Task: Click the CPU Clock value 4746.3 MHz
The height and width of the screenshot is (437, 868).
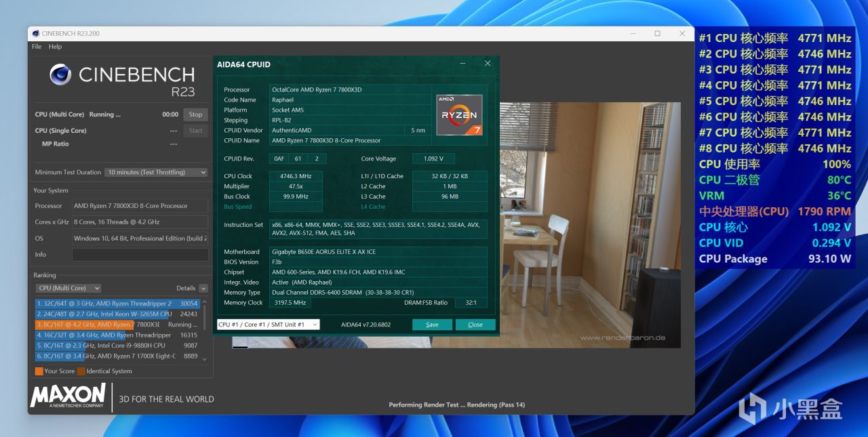Action: pos(296,176)
